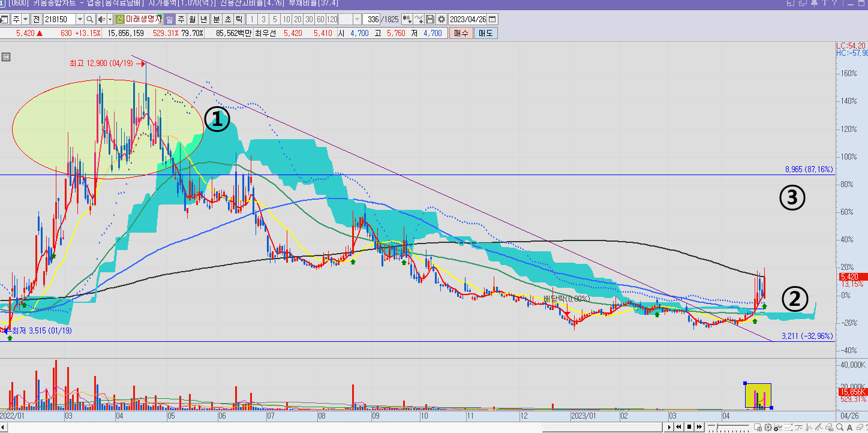Select the weekly 주 chart period

pos(181,19)
